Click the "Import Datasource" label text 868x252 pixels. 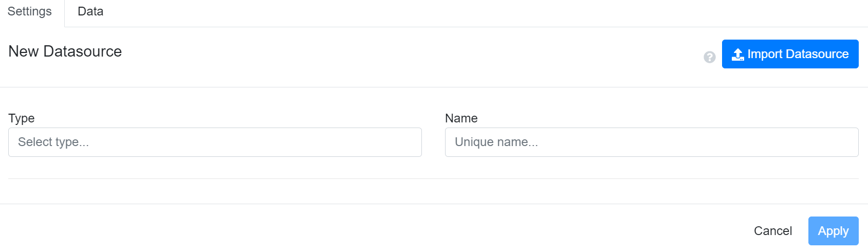[798, 54]
